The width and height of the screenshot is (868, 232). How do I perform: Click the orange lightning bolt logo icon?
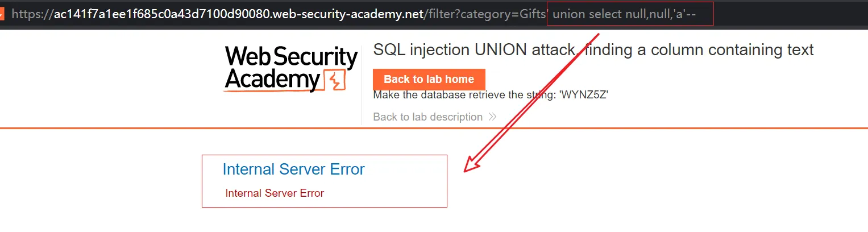tap(334, 81)
